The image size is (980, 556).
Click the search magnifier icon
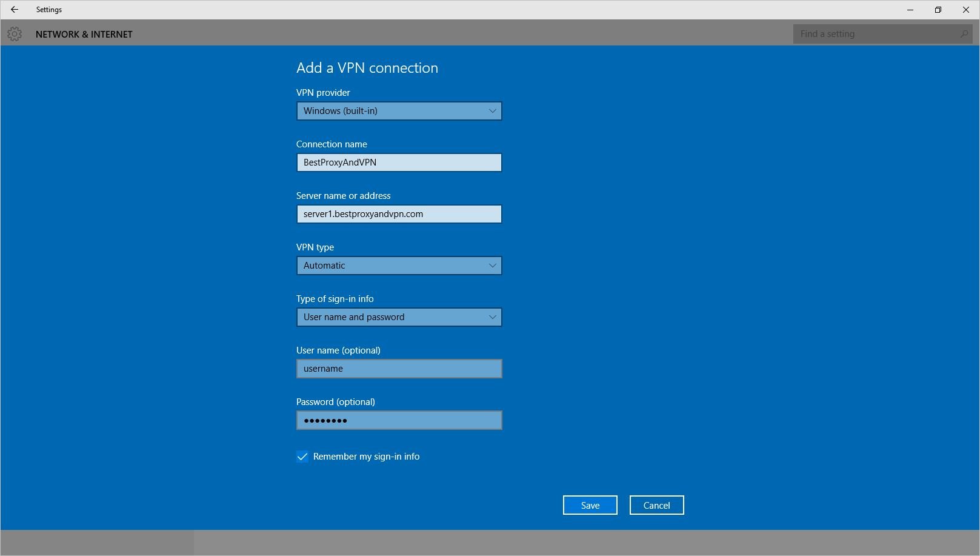click(964, 33)
